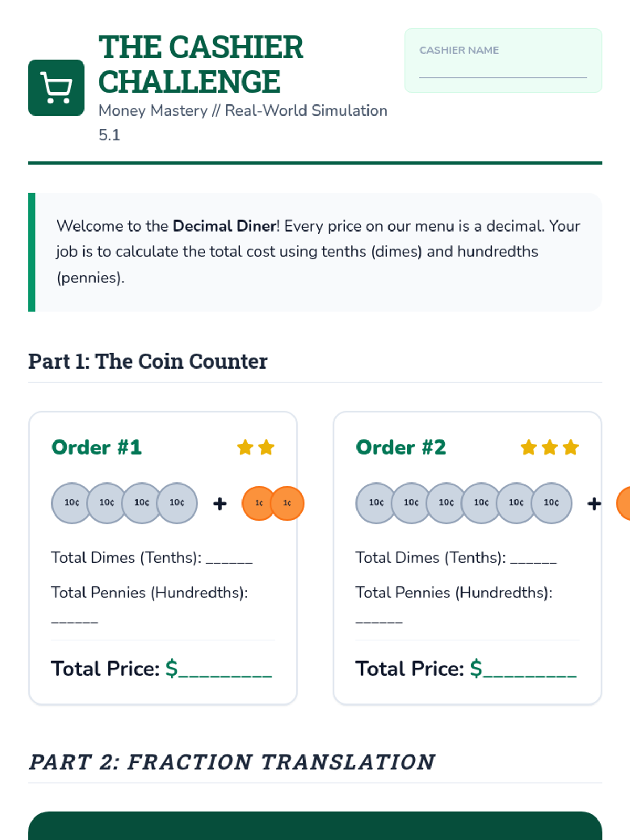Click Total Pennies blank in Order #2

coord(379,619)
